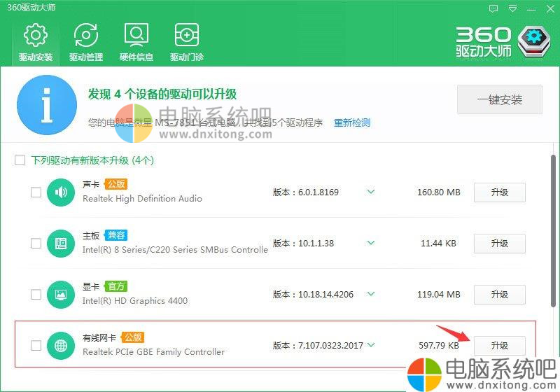Click the feedback speech bubble icon in title bar
This screenshot has width=560, height=392.
[x=493, y=8]
